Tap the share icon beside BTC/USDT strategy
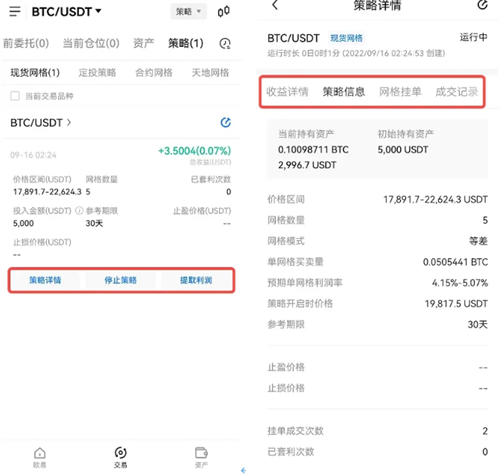 [226, 122]
